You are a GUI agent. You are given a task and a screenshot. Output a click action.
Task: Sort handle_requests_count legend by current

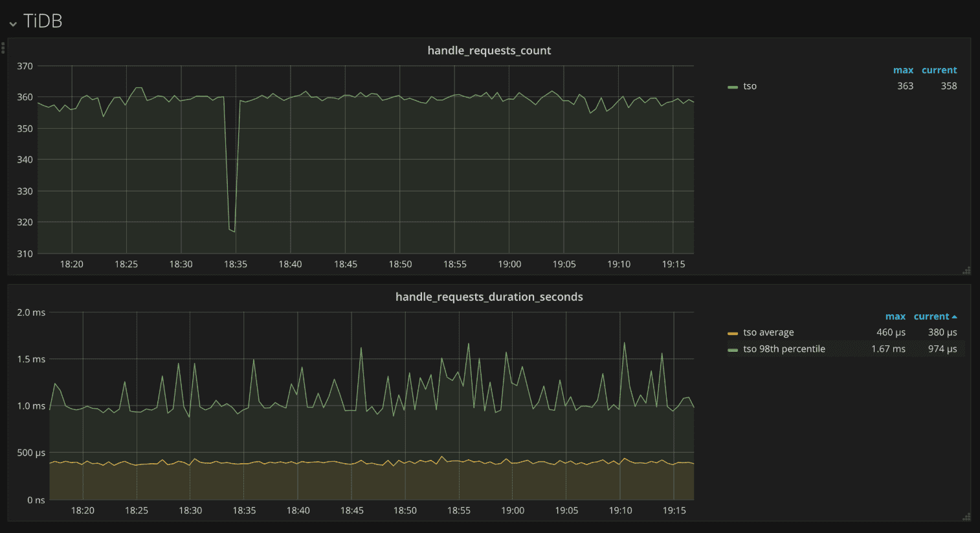(939, 70)
